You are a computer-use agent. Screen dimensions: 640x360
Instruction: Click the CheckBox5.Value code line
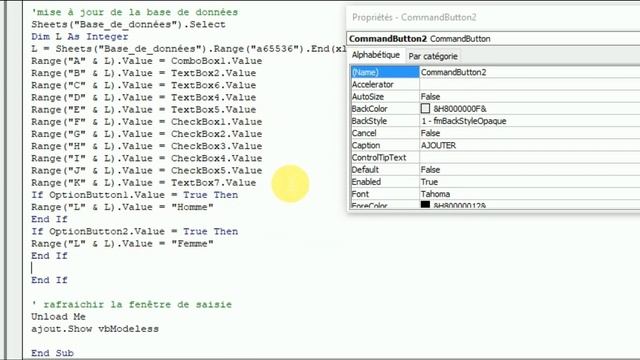click(x=147, y=171)
